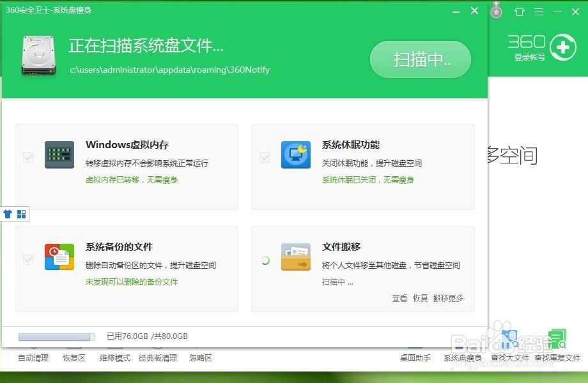Close the 系统盘瘦身 dialog
The image size is (588, 383).
coord(474,11)
